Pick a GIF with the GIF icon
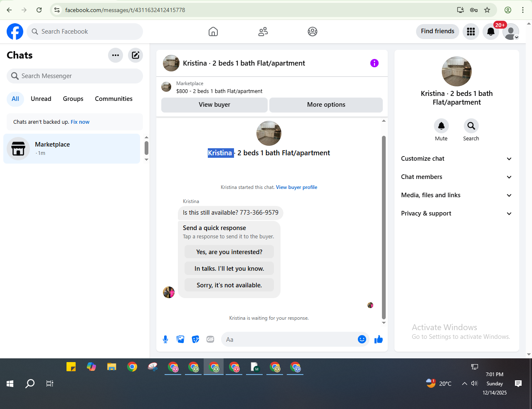Image resolution: width=532 pixels, height=409 pixels. [210, 339]
